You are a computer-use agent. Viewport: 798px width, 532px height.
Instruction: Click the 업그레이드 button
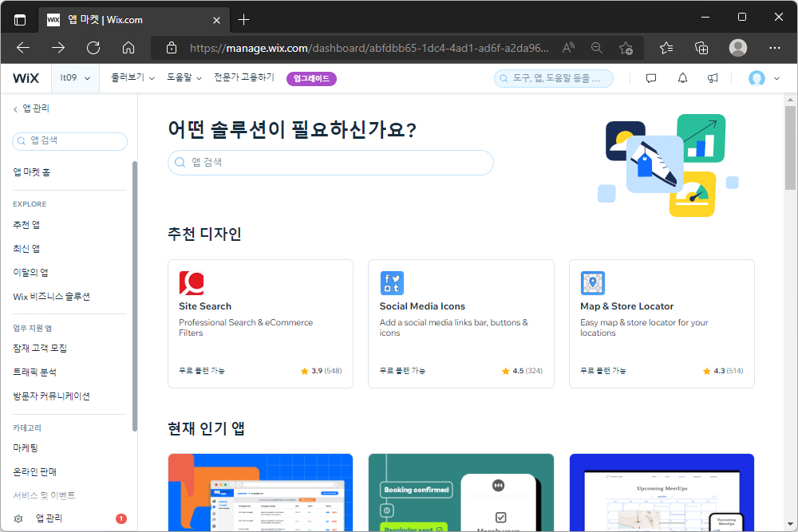tap(311, 78)
